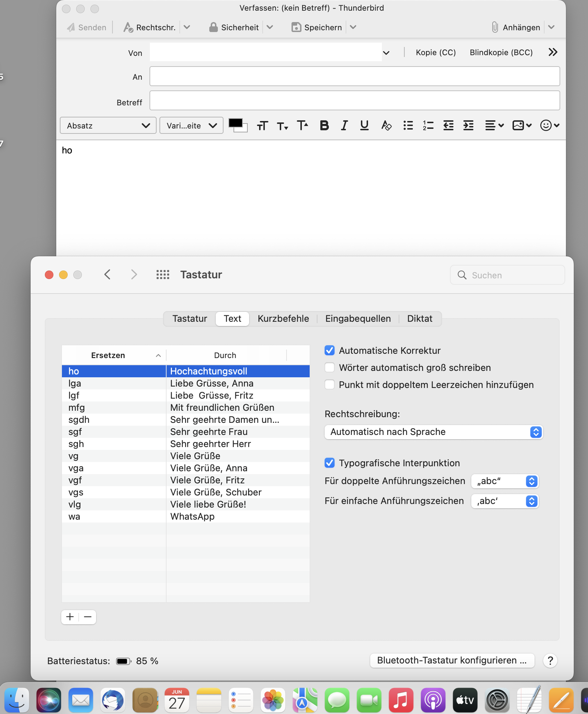
Task: Toggle bold formatting in the composer
Action: coord(324,126)
